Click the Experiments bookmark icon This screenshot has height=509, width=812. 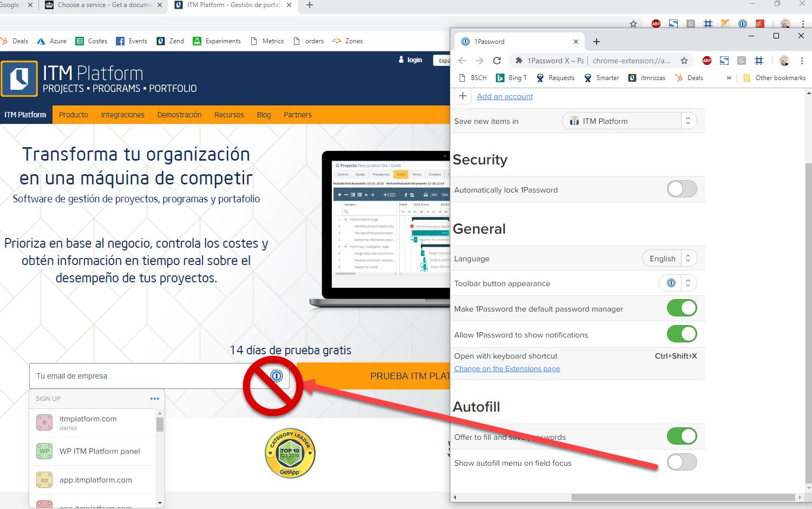click(199, 41)
